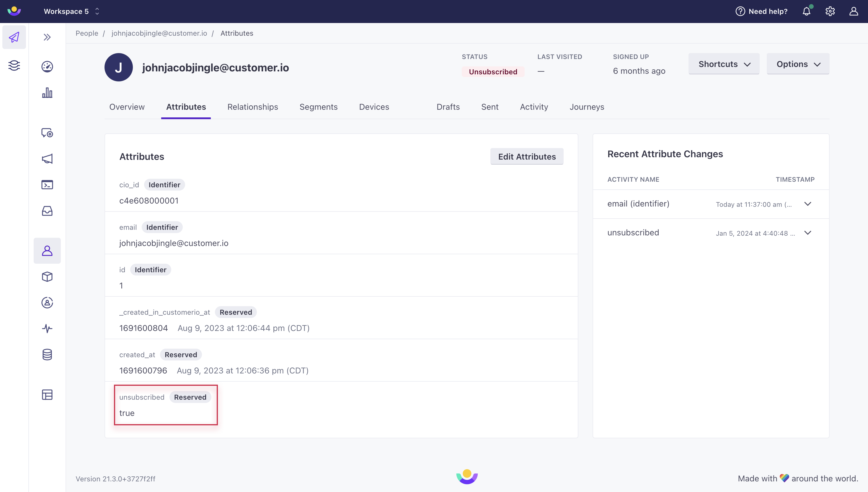Switch to the Devices tab
The height and width of the screenshot is (492, 868).
[x=374, y=107]
